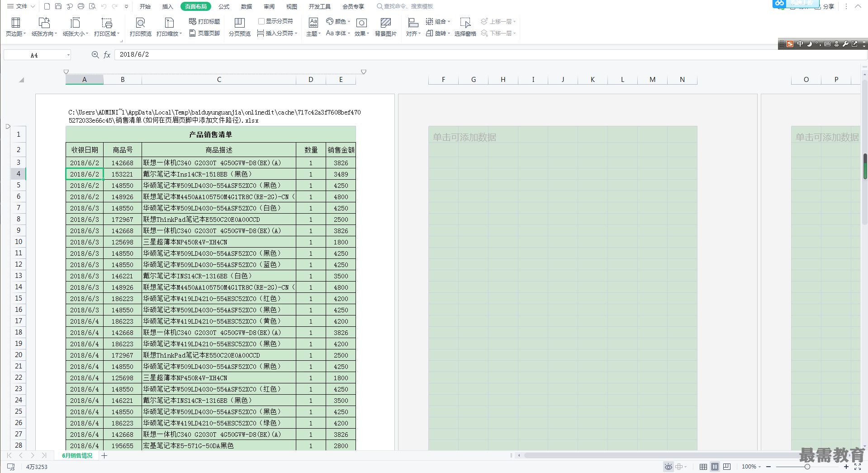The height and width of the screenshot is (473, 868).
Task: Collapse the ribbon with the chevron
Action: 858,6
